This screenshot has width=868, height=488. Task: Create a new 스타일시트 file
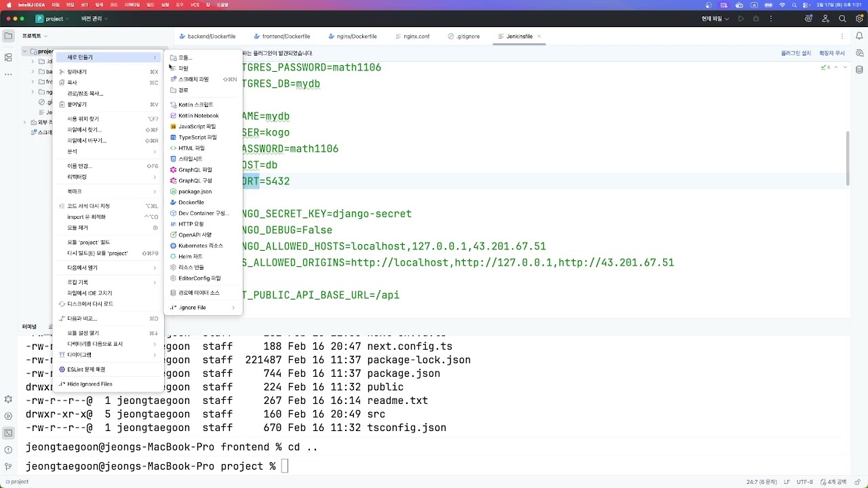click(203, 159)
